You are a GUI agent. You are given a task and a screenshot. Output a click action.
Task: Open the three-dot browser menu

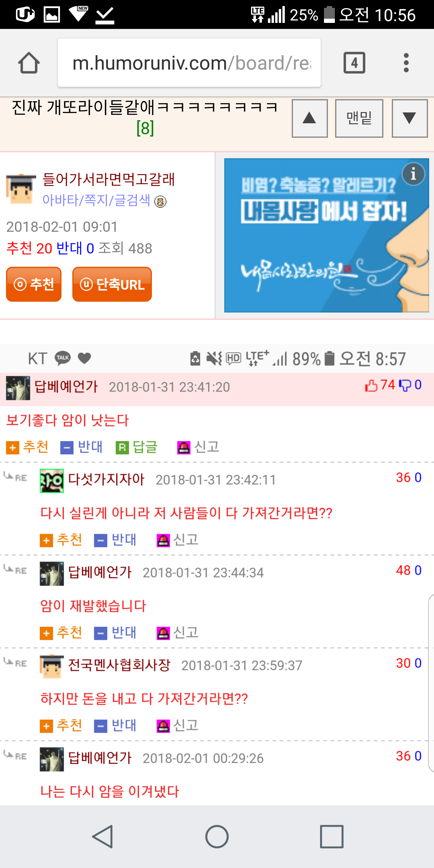pos(406,63)
